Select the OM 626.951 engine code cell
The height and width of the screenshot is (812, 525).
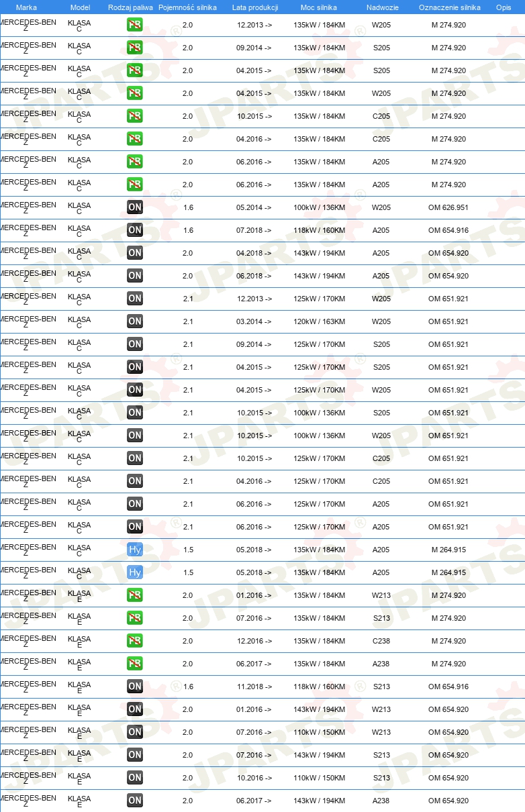[x=448, y=208]
